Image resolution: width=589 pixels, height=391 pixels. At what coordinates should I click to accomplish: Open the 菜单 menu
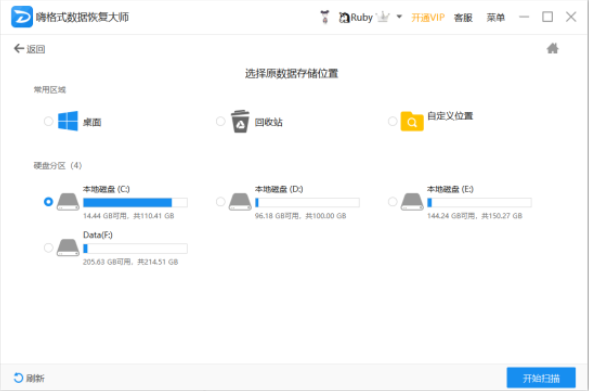pos(495,17)
